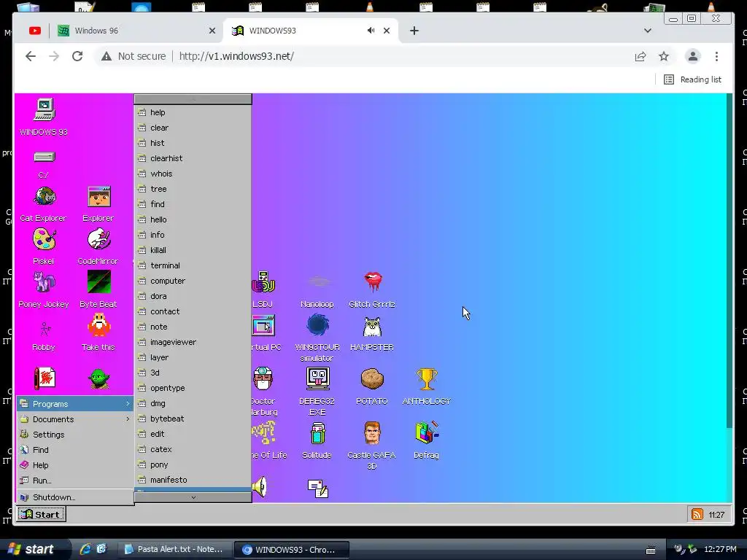Viewport: 747px width, 560px height.
Task: Select manifesto program entry
Action: [x=193, y=480]
